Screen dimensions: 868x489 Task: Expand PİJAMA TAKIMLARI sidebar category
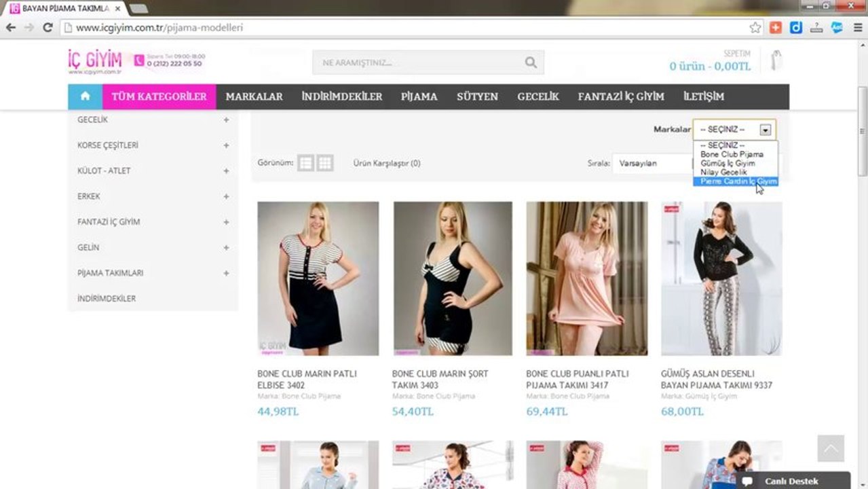[226, 273]
